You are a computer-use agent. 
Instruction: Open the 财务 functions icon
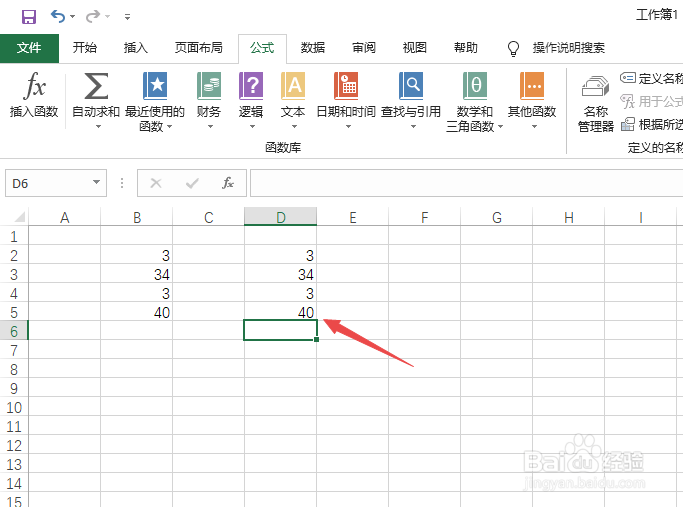pos(209,86)
